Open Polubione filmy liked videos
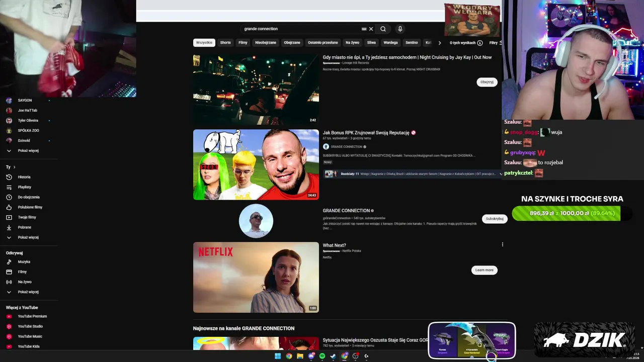Viewport: 644px width, 362px height. (x=30, y=207)
